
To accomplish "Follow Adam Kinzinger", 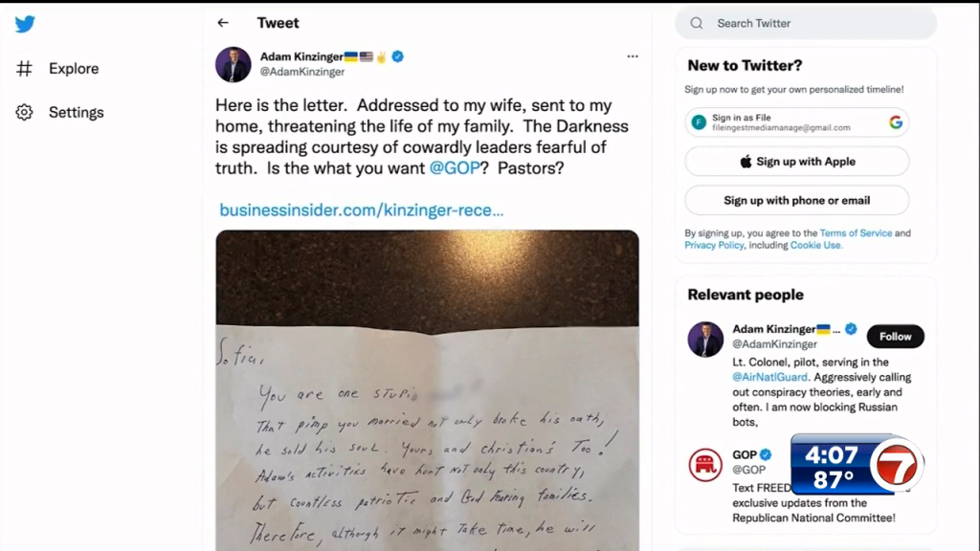I will (x=895, y=337).
